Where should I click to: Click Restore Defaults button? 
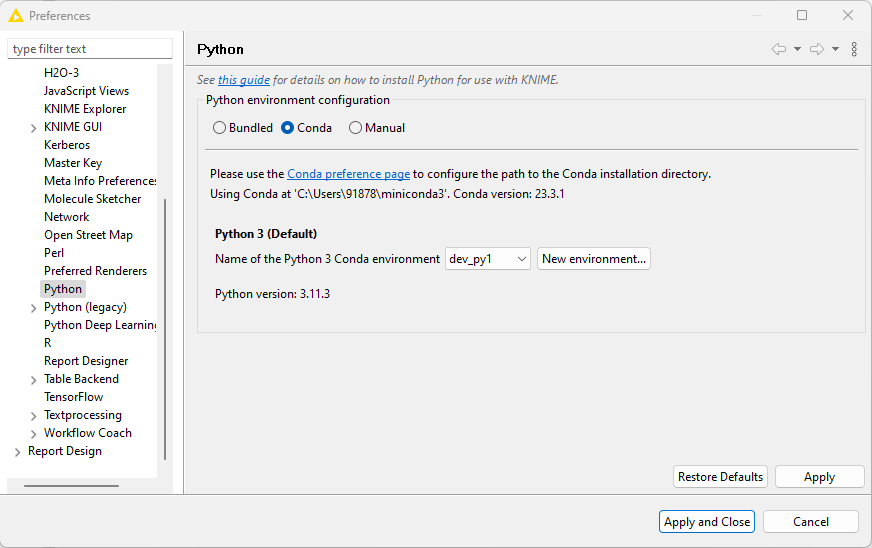[720, 477]
